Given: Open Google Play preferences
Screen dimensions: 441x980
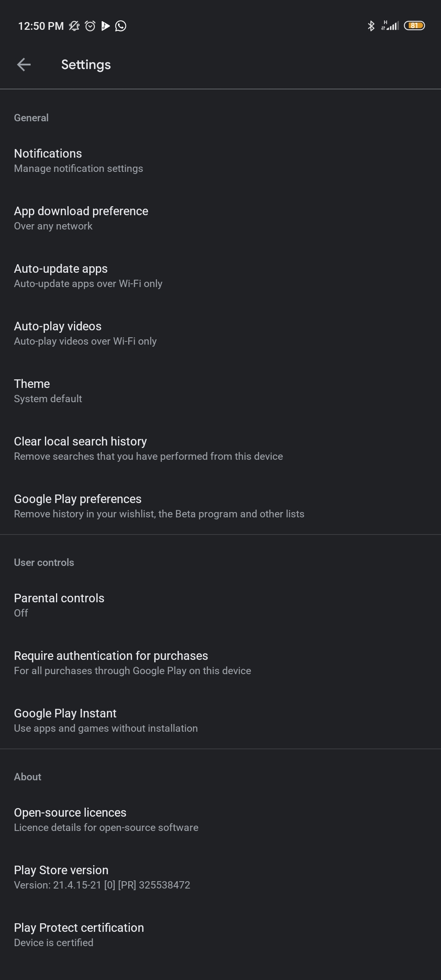Looking at the screenshot, I should click(220, 506).
